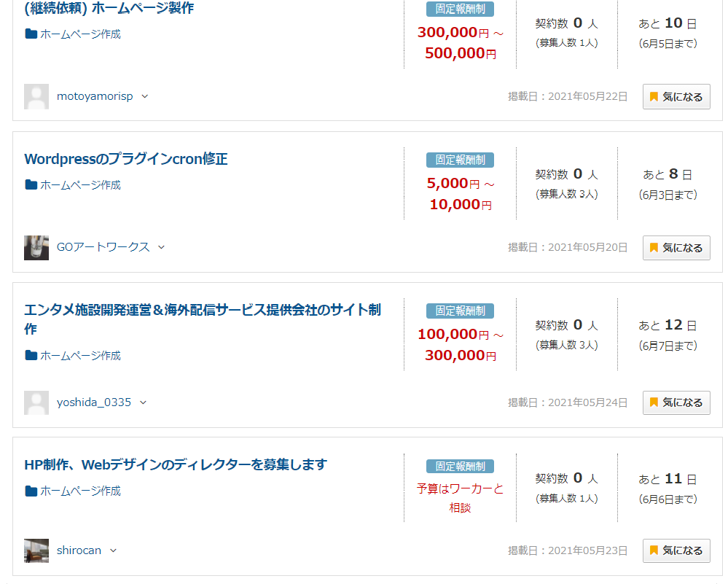Bookmark the Wordpress cron job listing
The image size is (728, 584).
coord(676,248)
